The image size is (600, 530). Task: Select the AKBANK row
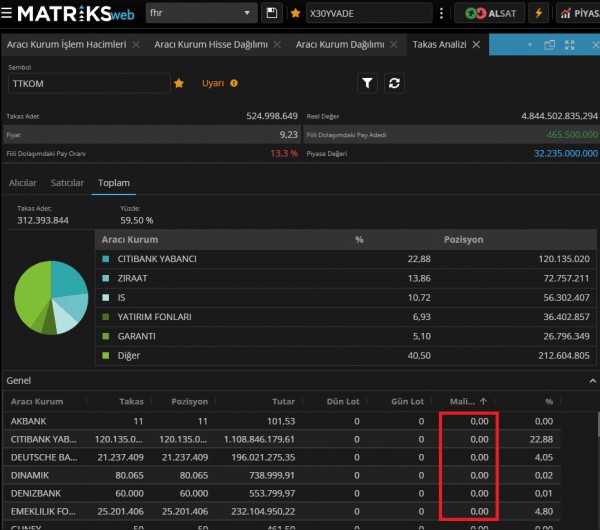pos(282,421)
